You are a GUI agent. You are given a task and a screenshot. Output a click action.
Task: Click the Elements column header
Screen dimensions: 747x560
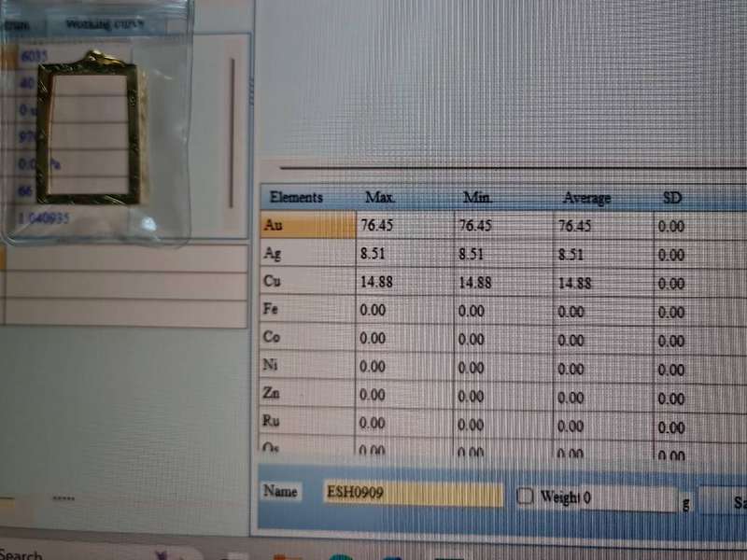coord(296,197)
